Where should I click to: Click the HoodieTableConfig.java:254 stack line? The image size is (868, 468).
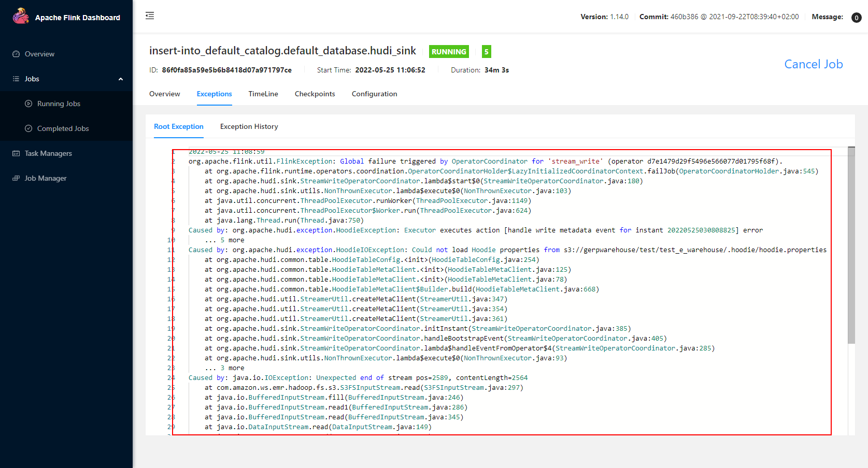pyautogui.click(x=372, y=260)
